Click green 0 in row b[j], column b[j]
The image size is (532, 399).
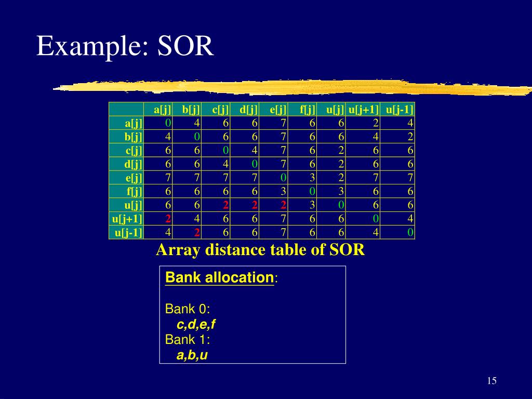click(x=197, y=137)
